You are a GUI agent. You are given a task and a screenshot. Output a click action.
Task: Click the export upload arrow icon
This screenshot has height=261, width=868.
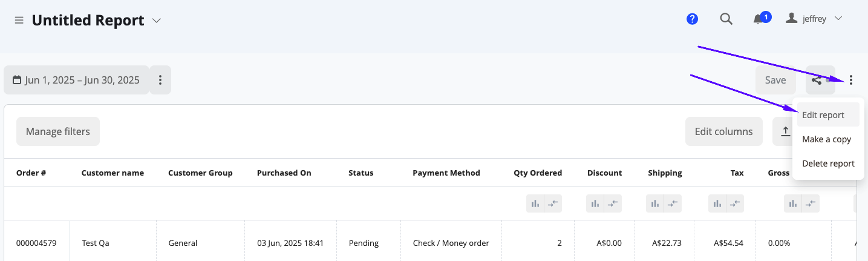pos(785,131)
